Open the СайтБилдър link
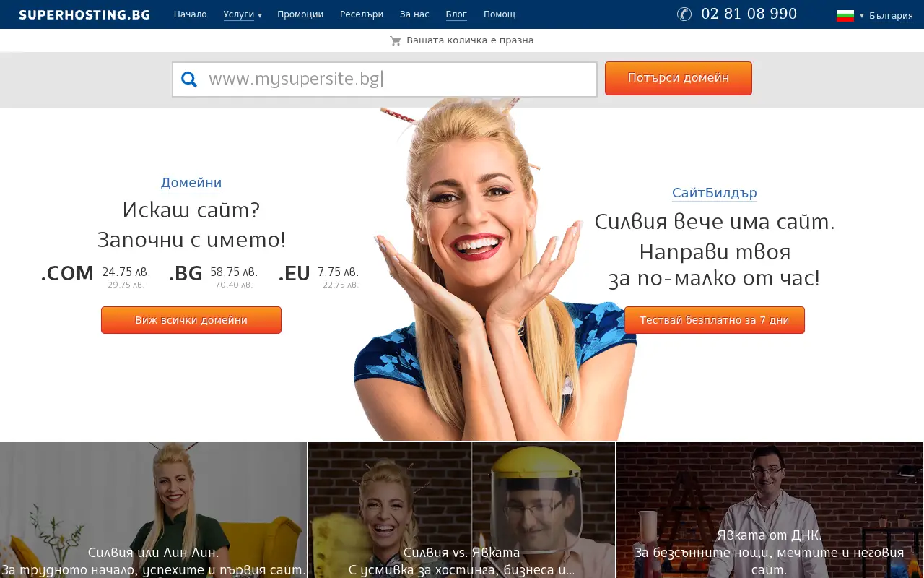The width and height of the screenshot is (924, 578). pyautogui.click(x=715, y=193)
